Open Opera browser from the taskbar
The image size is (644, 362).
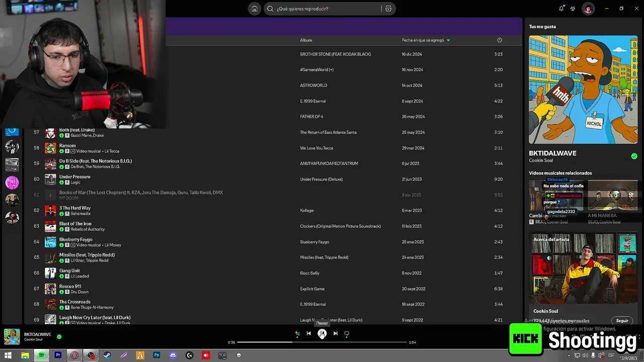74,355
